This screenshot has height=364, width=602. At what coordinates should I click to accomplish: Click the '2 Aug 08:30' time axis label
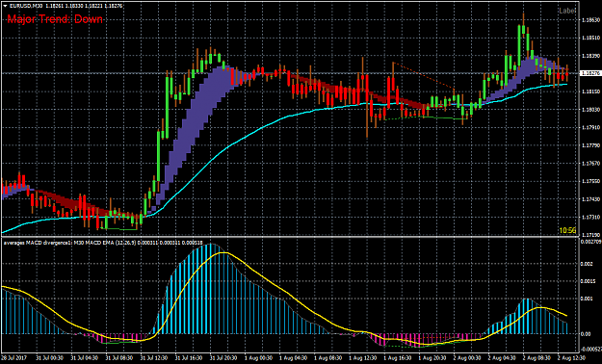click(x=537, y=357)
